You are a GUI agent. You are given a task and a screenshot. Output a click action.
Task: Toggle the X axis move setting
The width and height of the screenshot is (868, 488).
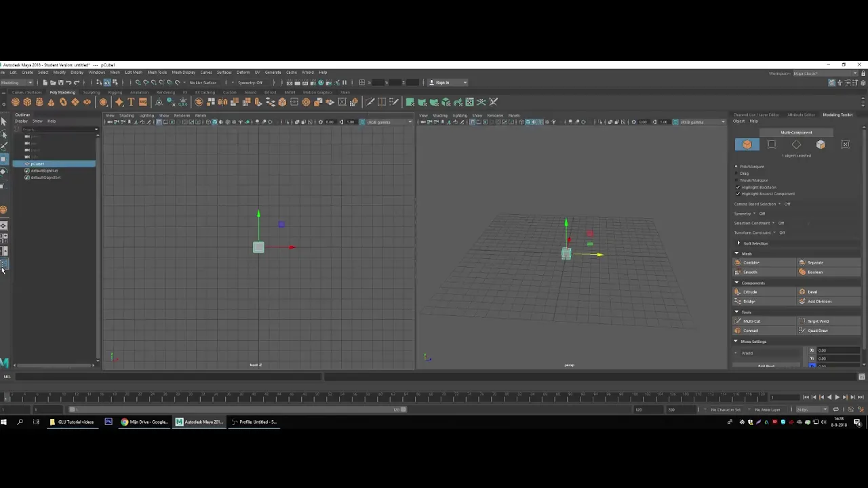tap(812, 350)
